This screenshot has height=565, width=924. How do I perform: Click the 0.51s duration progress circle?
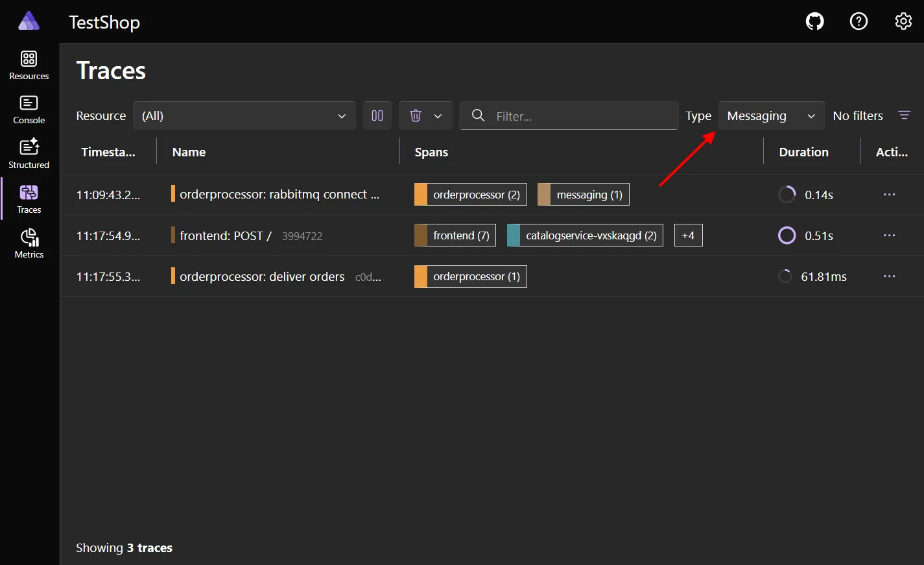pyautogui.click(x=786, y=235)
